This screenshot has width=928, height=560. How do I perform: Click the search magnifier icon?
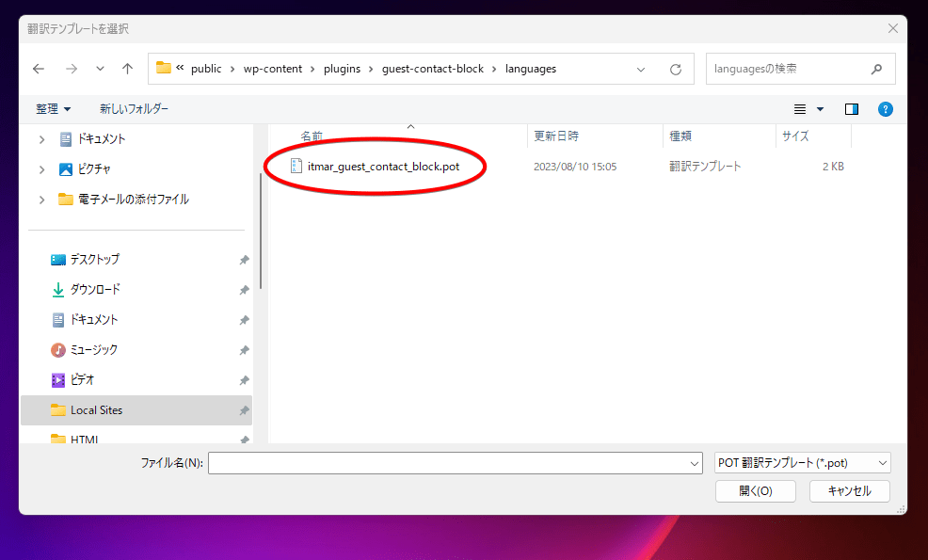(876, 70)
